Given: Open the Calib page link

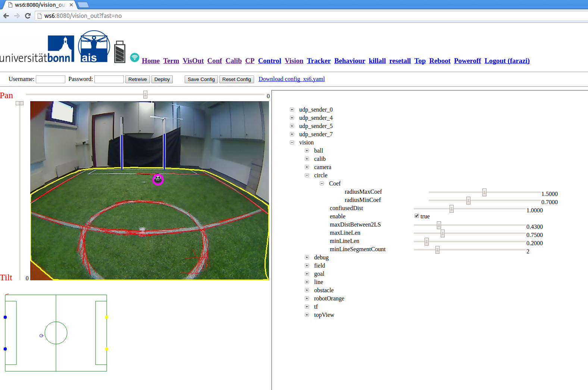Looking at the screenshot, I should coord(234,61).
